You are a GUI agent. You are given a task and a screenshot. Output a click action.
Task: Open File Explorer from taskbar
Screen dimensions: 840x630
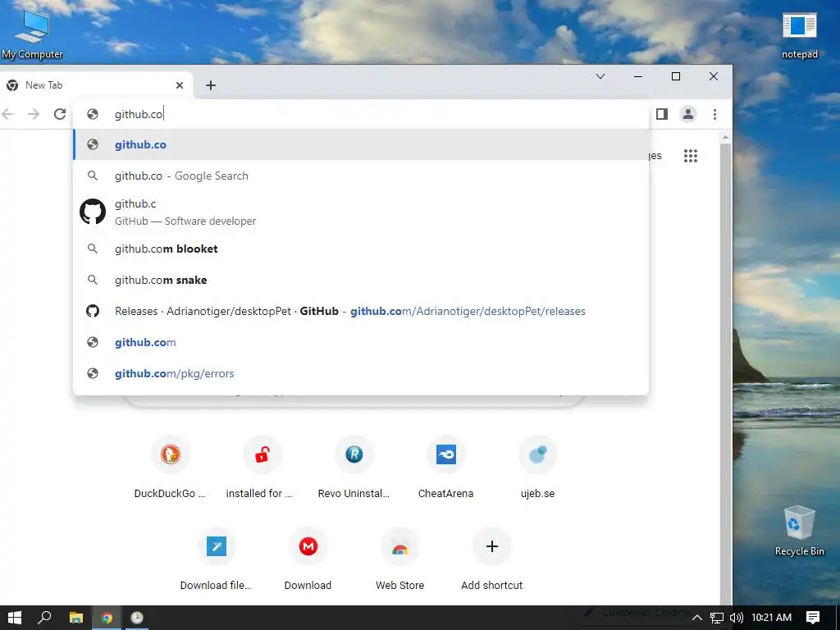76,618
